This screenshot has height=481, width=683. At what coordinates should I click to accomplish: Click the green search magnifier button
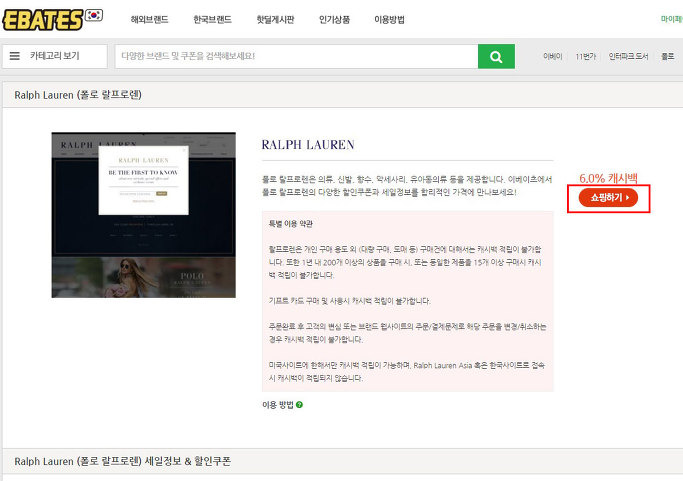496,56
